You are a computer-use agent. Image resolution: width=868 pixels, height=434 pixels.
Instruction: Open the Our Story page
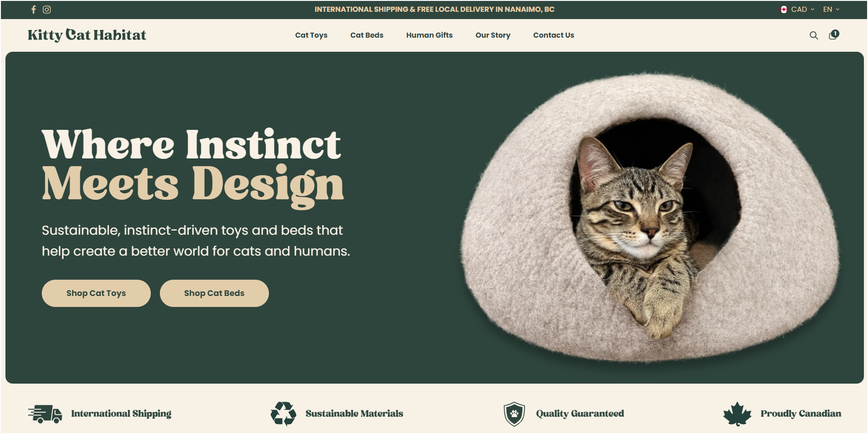pyautogui.click(x=493, y=35)
